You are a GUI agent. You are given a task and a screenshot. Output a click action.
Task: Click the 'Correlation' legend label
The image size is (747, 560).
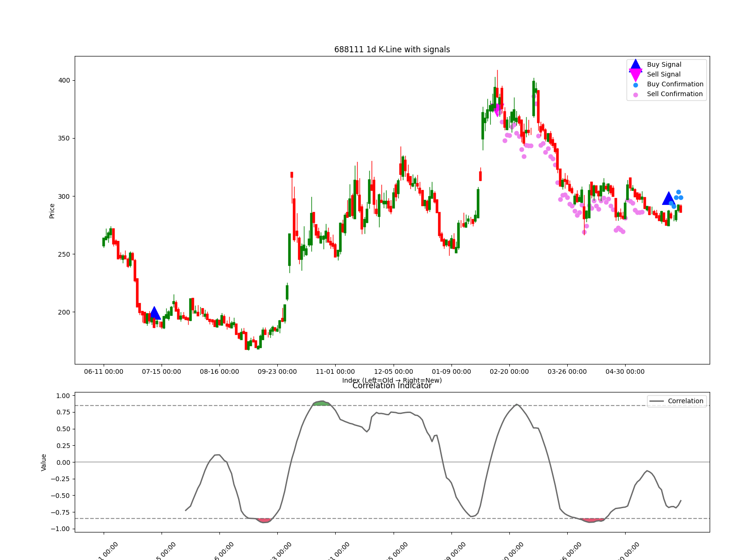685,401
